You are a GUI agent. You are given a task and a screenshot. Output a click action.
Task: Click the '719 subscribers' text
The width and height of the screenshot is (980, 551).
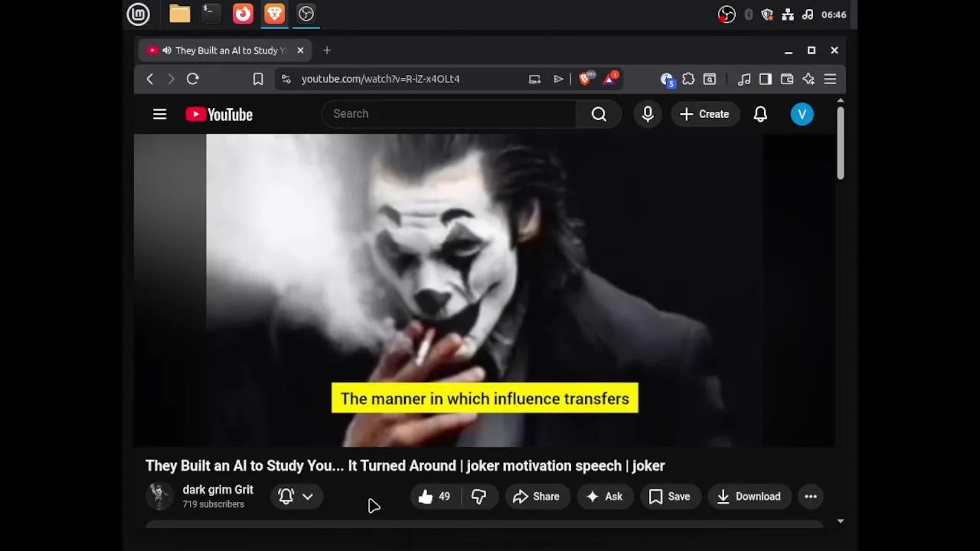213,504
